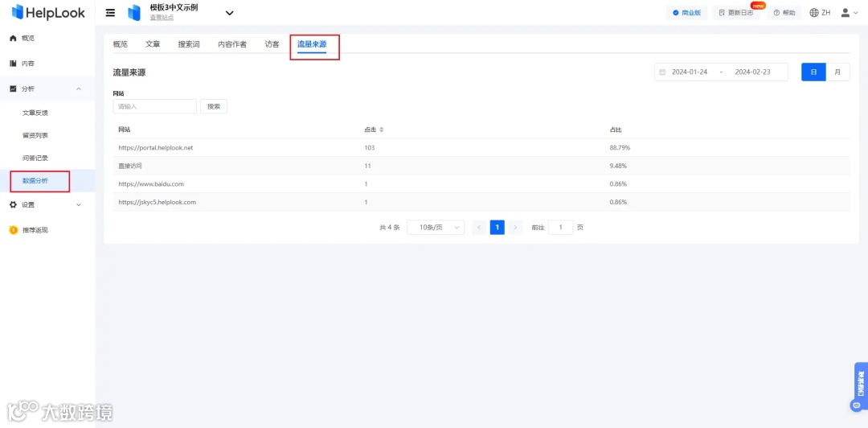Click the 103 clicks value
The width and height of the screenshot is (868, 428).
tap(369, 148)
